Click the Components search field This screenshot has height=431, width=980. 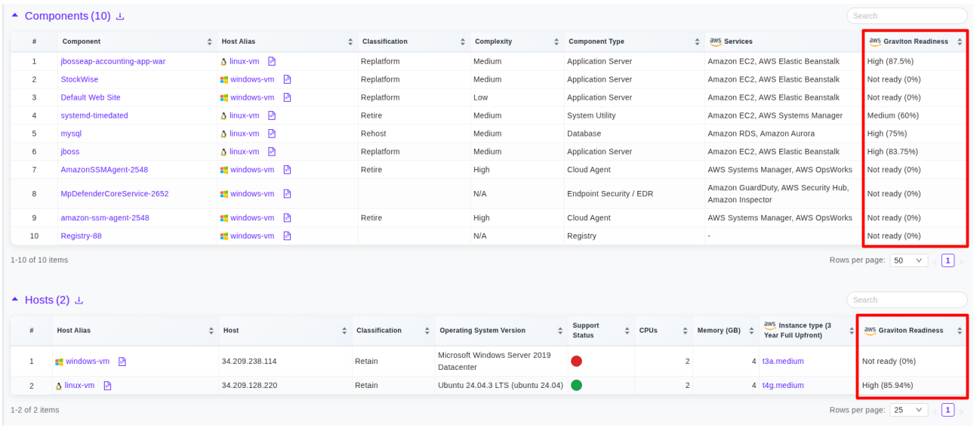tap(906, 16)
